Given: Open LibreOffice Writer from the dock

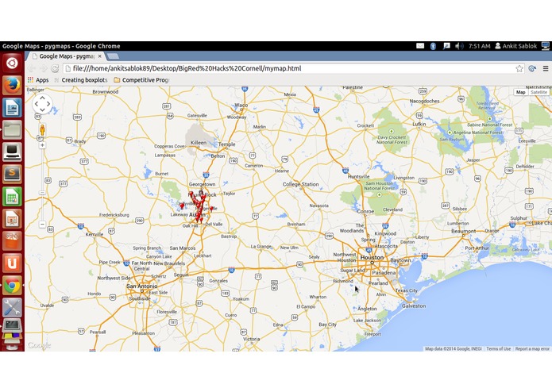Looking at the screenshot, I should 12,107.
